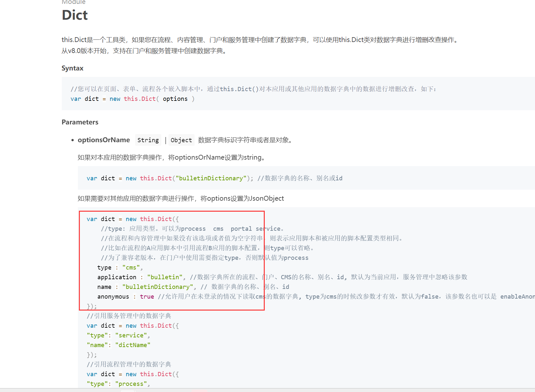Click the line "name": "dictName"

point(119,345)
